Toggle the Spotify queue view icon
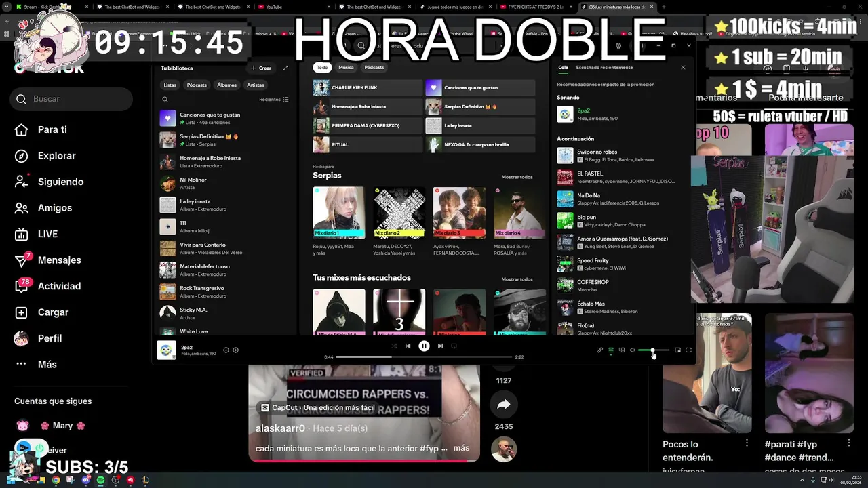The width and height of the screenshot is (868, 488). click(611, 350)
